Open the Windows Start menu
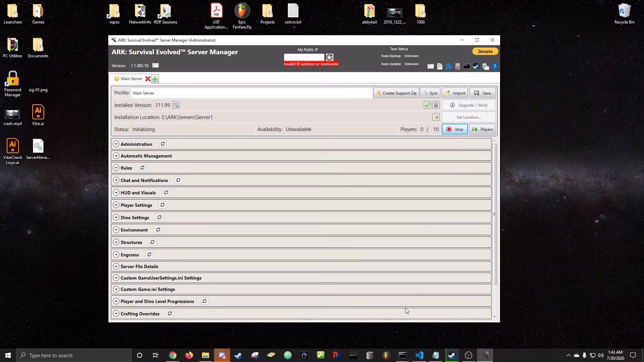Viewport: 644px width, 362px height. tap(8, 355)
